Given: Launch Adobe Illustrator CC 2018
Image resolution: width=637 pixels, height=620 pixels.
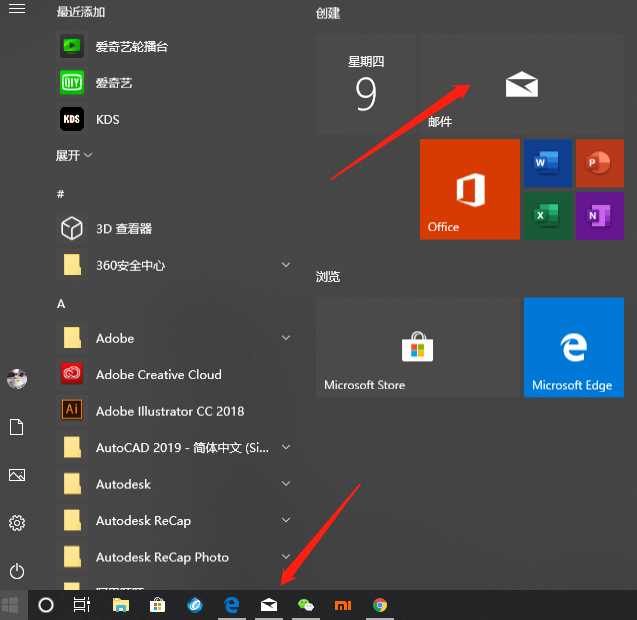Looking at the screenshot, I should (x=175, y=411).
